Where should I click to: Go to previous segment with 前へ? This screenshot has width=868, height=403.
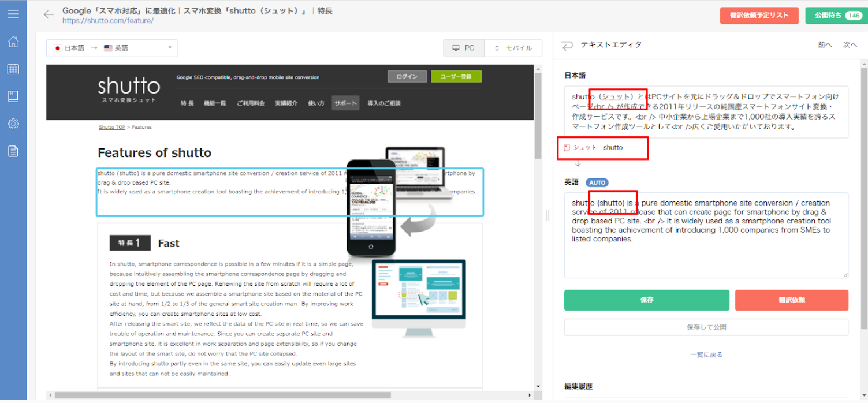click(x=825, y=45)
